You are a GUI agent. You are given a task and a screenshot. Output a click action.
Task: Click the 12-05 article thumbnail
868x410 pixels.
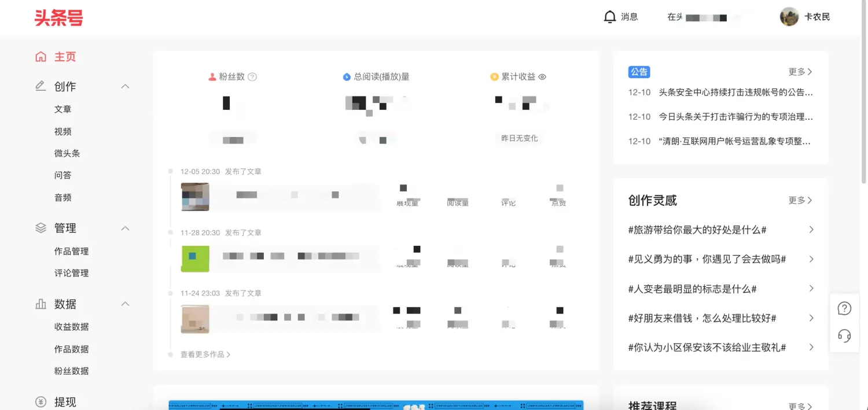coord(195,197)
